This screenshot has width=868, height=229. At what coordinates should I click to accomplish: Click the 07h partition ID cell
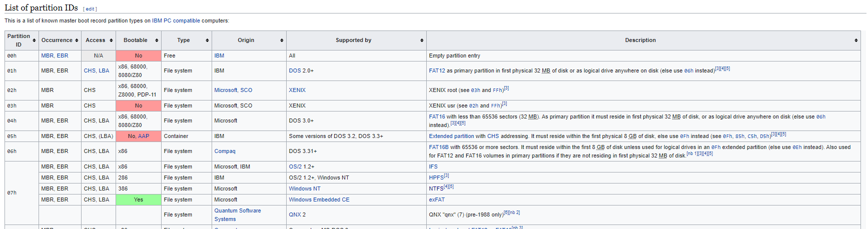22,193
